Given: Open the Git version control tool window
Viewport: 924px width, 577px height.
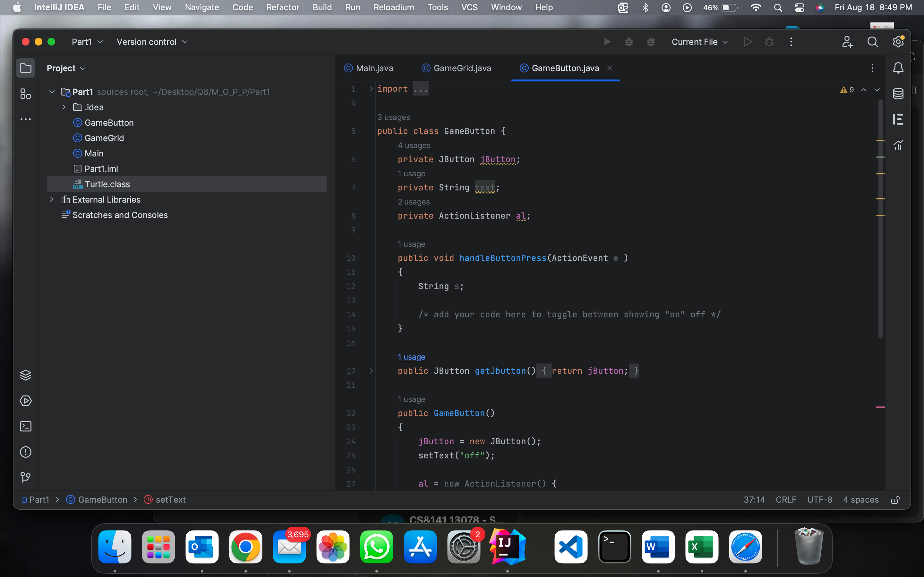Looking at the screenshot, I should click(x=25, y=477).
